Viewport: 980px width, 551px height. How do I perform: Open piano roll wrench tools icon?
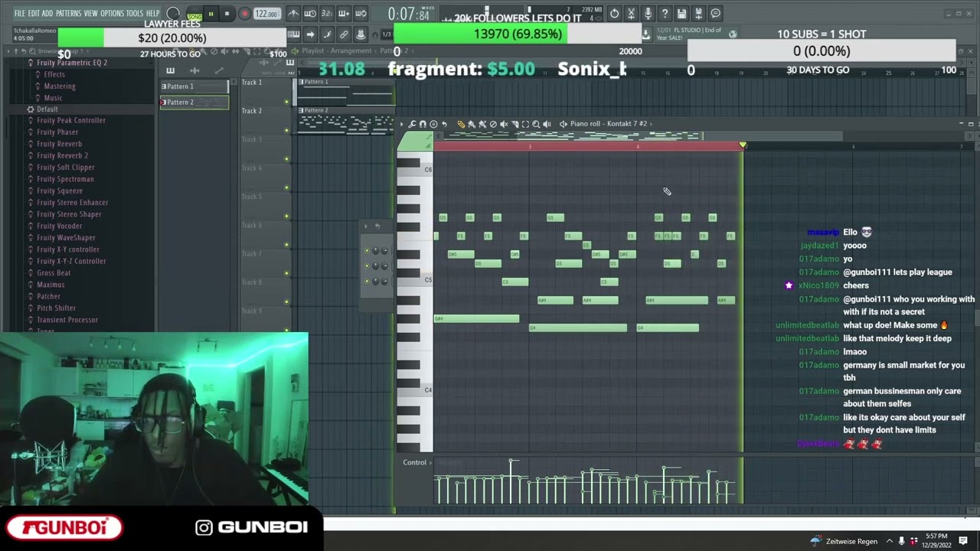(412, 124)
